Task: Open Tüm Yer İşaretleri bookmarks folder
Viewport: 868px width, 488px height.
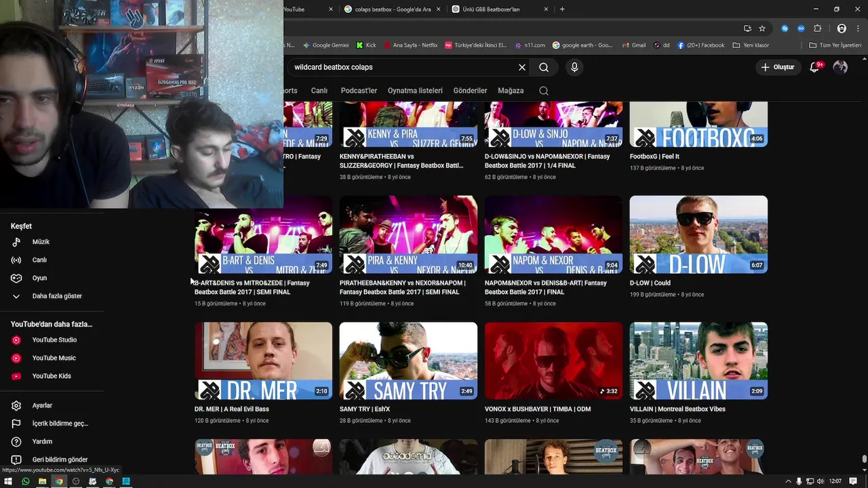Action: pyautogui.click(x=835, y=45)
